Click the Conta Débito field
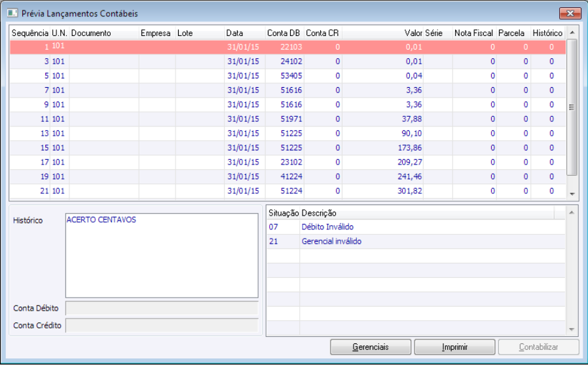The image size is (588, 365). (x=162, y=309)
